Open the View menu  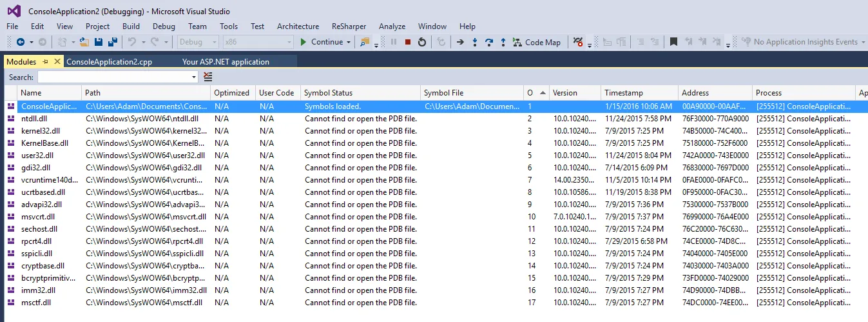(x=64, y=26)
